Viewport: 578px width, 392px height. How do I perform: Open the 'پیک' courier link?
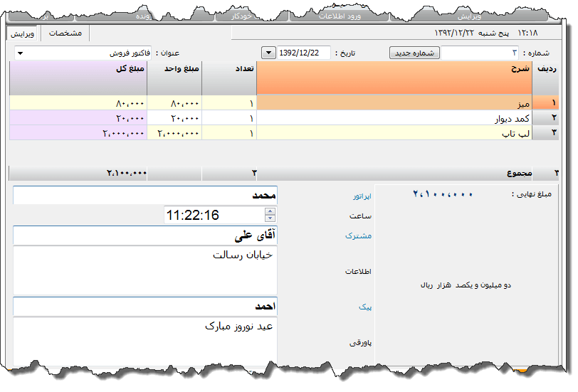[x=365, y=307]
